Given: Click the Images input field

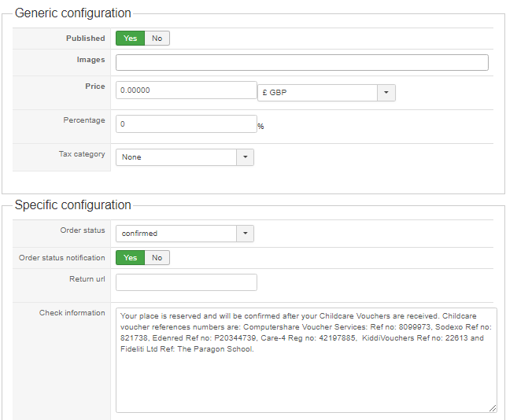Looking at the screenshot, I should coord(302,63).
